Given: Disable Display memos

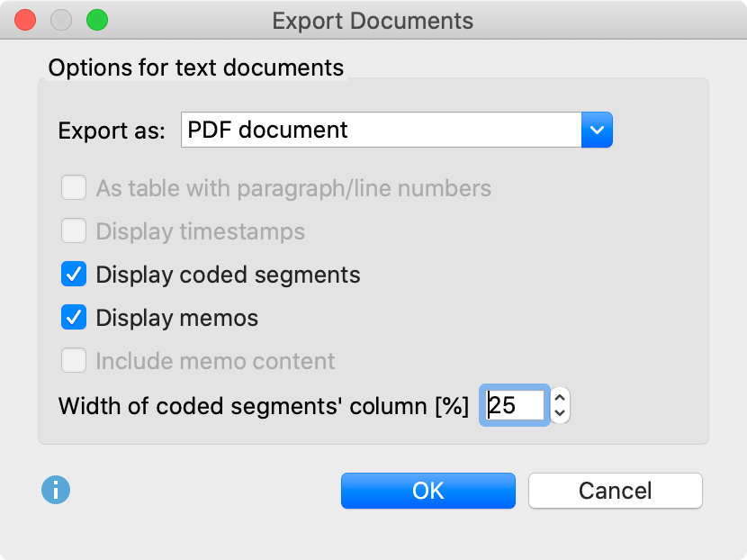Looking at the screenshot, I should coord(74,318).
